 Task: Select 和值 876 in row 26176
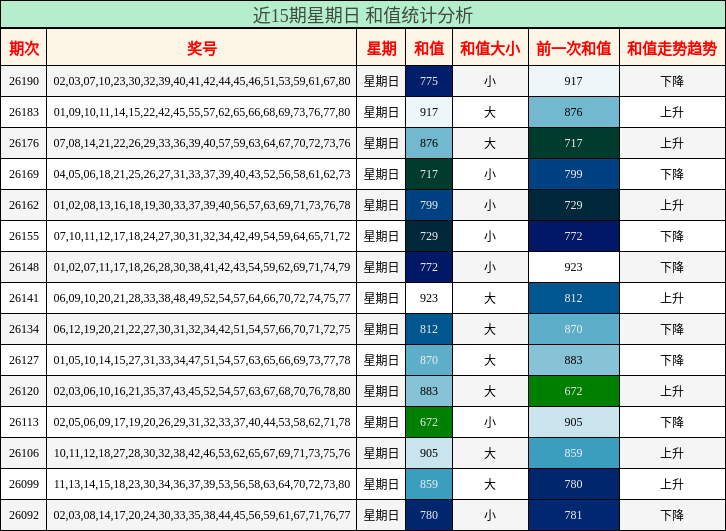[429, 144]
